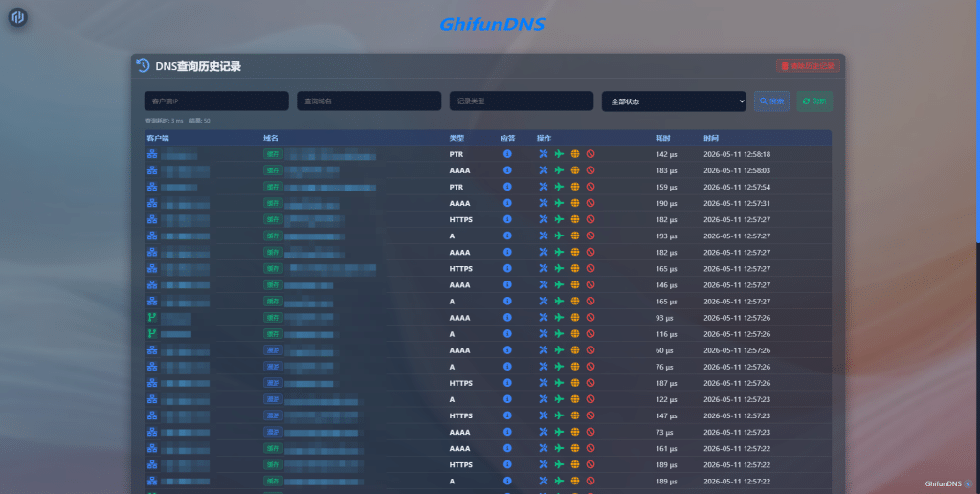Click the network client icon in the 142 µs row
980x494 pixels.
tap(152, 154)
